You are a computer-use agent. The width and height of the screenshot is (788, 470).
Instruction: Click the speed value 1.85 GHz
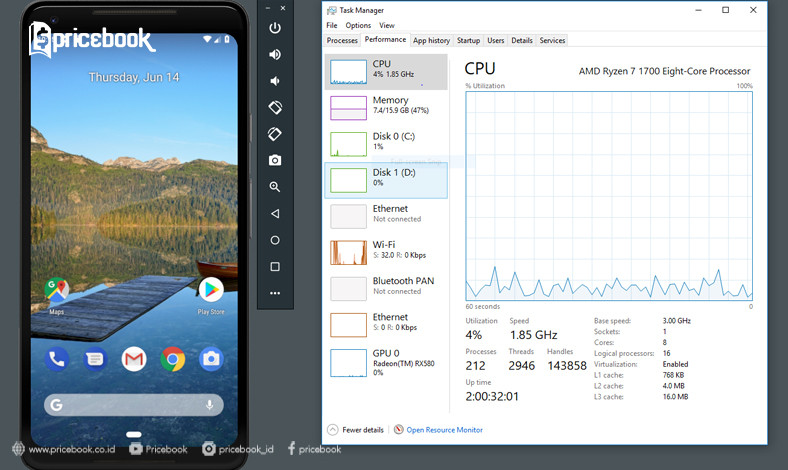click(x=534, y=335)
